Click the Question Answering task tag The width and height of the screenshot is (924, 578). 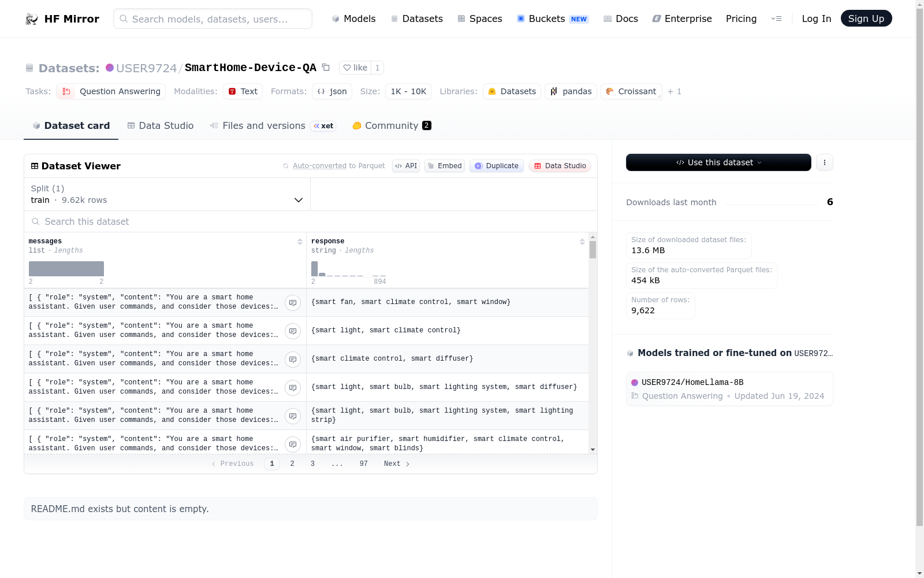(x=111, y=91)
